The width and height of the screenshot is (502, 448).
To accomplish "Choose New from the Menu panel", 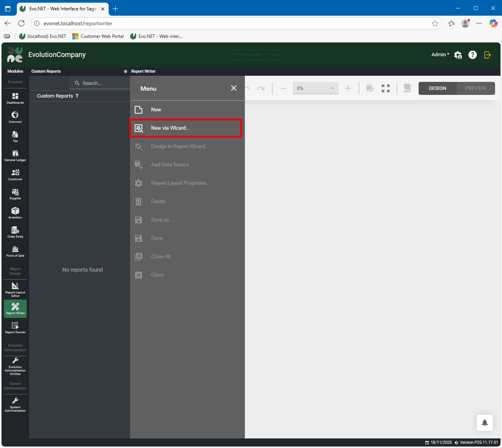I will tap(156, 110).
